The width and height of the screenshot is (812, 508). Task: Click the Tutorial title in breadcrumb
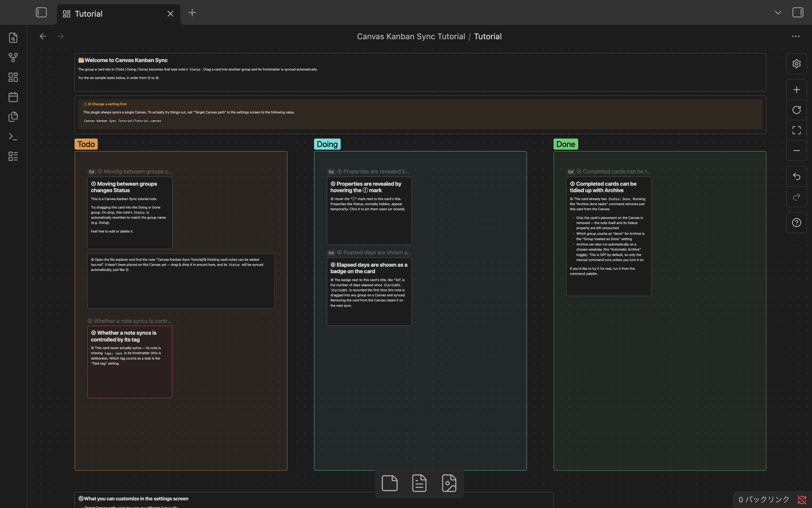pyautogui.click(x=488, y=37)
